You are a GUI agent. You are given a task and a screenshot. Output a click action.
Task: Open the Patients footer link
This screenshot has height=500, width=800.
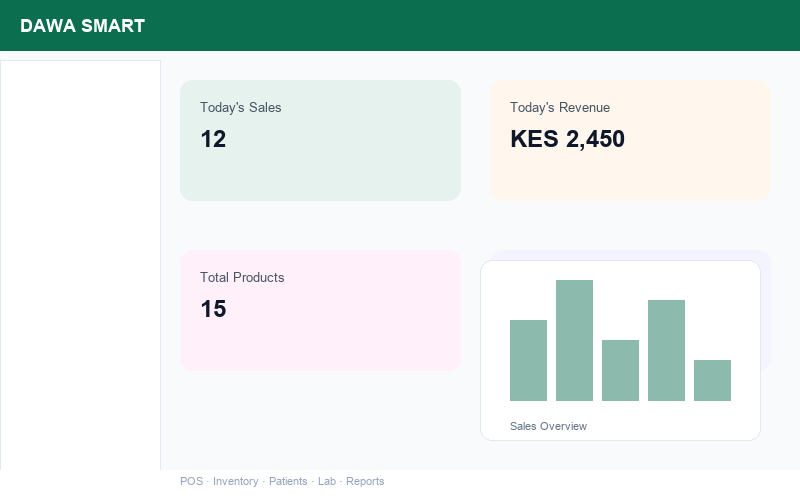point(288,481)
